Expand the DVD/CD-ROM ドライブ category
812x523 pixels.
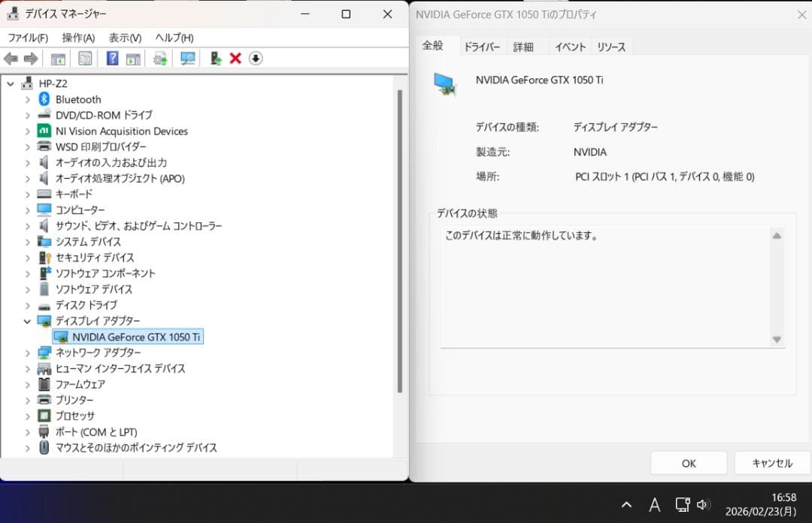[x=28, y=116]
